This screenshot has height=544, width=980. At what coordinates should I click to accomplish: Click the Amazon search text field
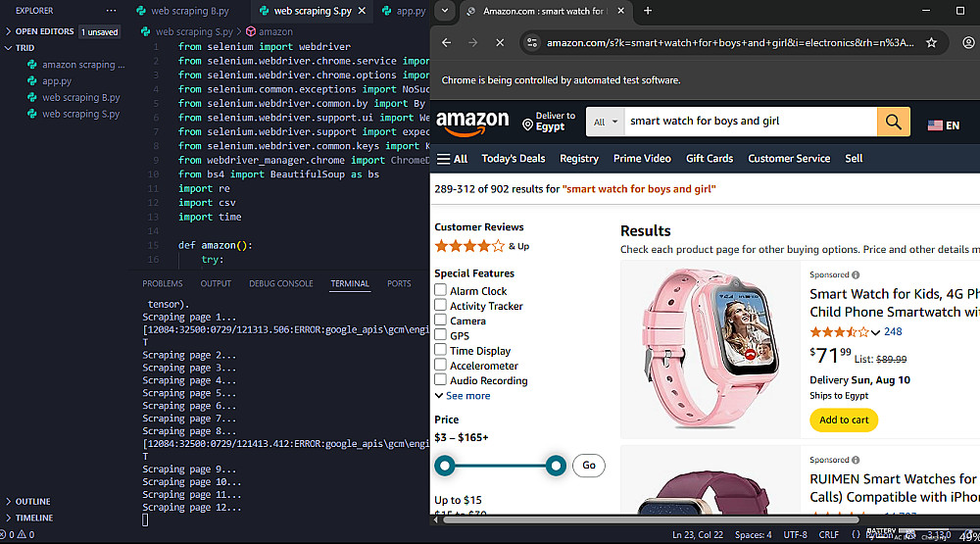click(750, 122)
